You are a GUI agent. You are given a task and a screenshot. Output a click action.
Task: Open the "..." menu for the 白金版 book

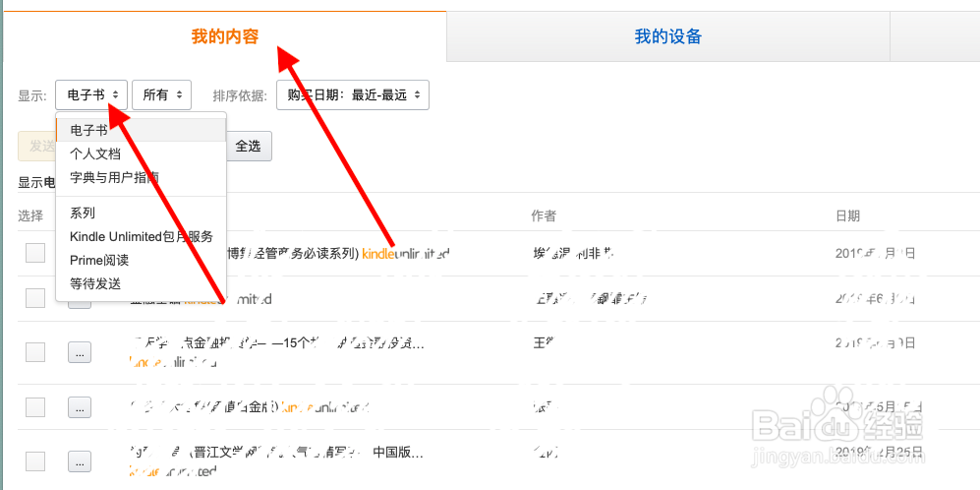80,406
